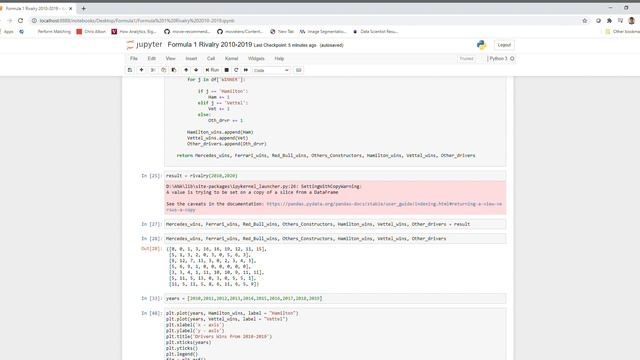Open the New Tab bookmark
The image size is (640, 360).
[282, 31]
